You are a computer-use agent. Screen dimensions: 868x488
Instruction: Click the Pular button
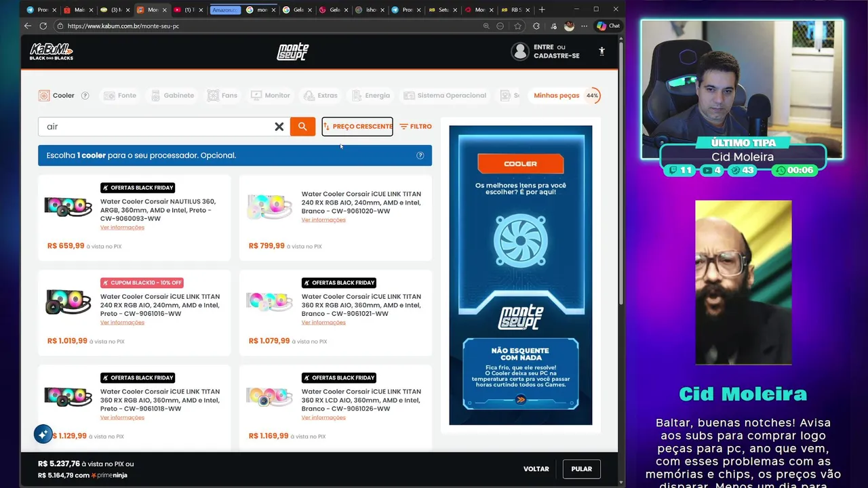point(581,469)
